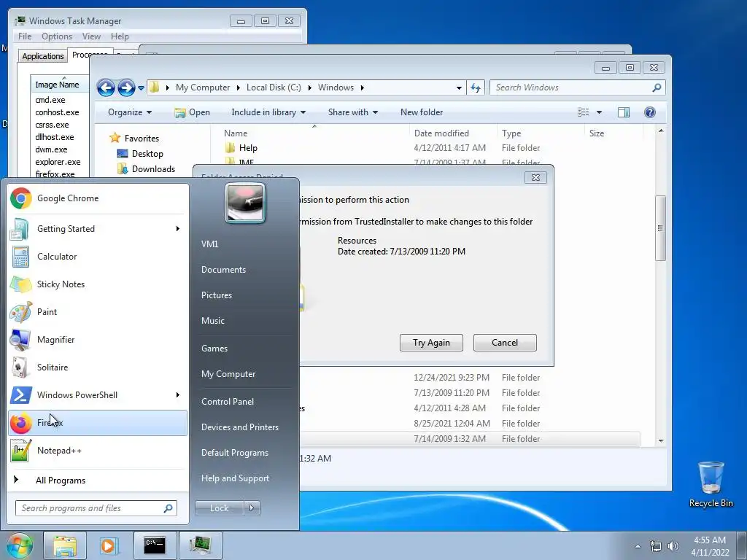The image size is (747, 560).
Task: Open Task Manager Help menu
Action: pos(120,36)
